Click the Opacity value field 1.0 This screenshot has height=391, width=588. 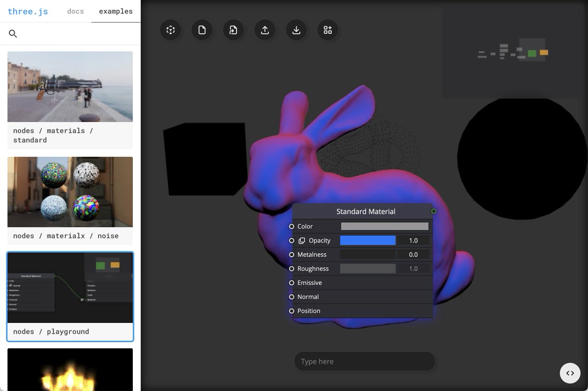[413, 241]
